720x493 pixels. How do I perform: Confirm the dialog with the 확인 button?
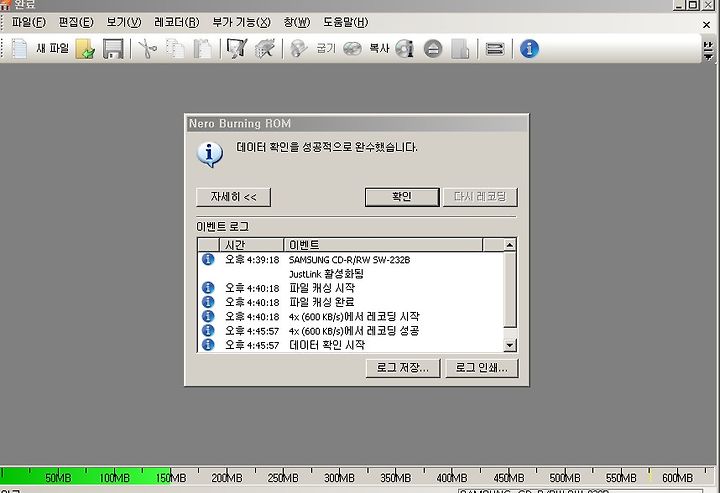[402, 197]
